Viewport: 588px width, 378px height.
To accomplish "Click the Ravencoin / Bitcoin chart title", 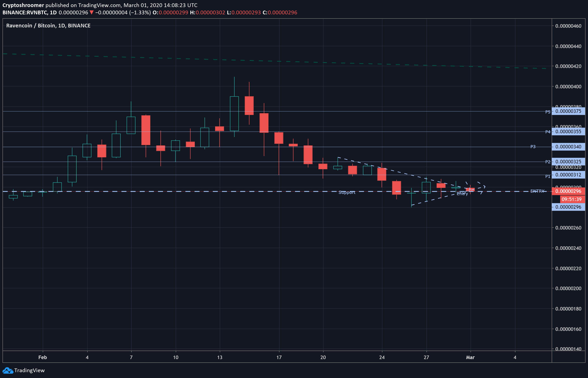I will point(48,26).
